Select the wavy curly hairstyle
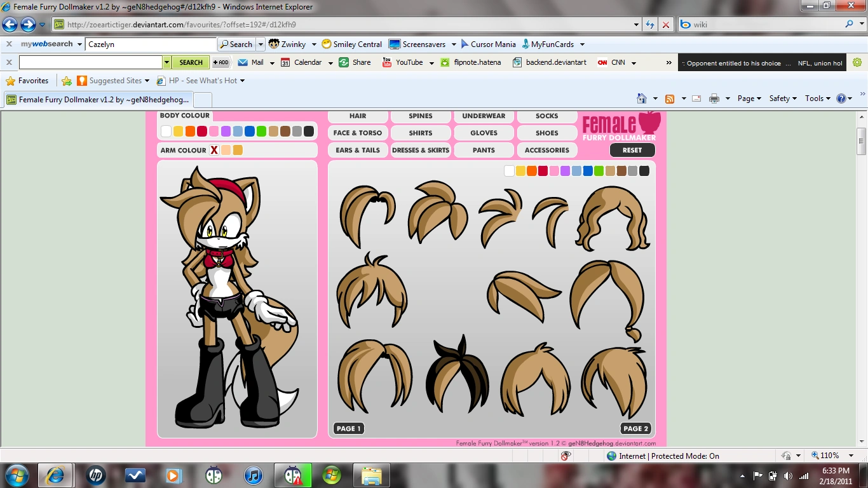This screenshot has width=868, height=488. coord(613,218)
